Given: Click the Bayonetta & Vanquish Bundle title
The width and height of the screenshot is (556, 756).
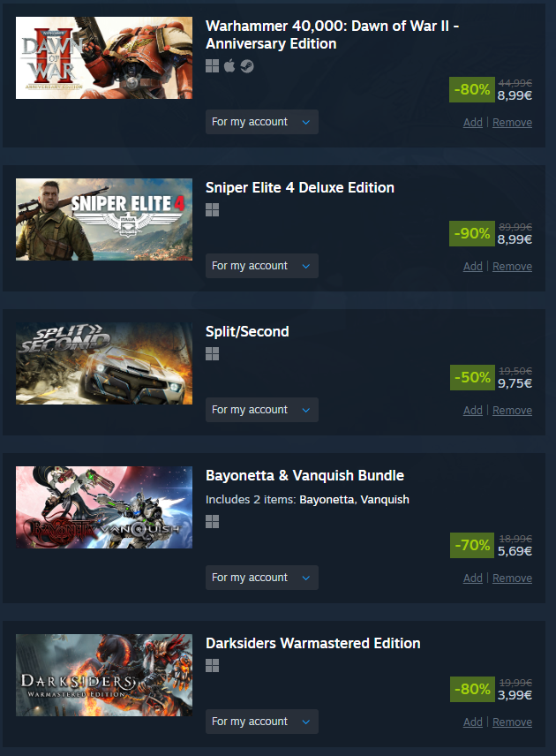Looking at the screenshot, I should [x=304, y=475].
